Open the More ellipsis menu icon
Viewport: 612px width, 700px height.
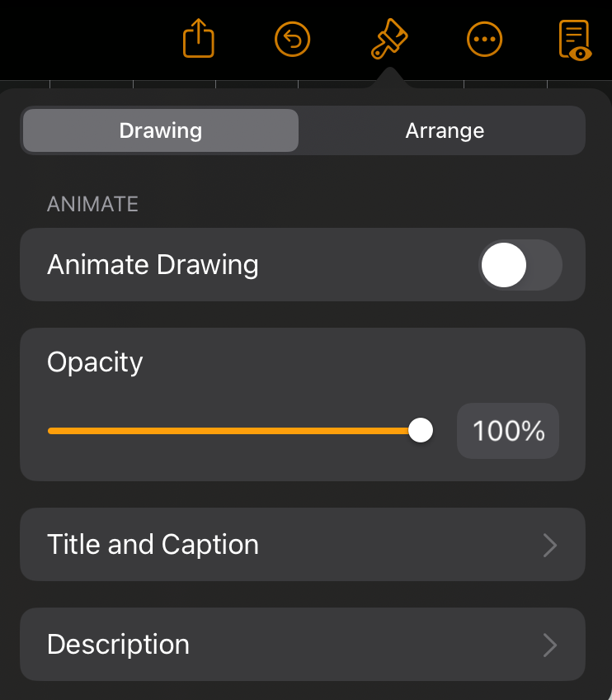484,40
